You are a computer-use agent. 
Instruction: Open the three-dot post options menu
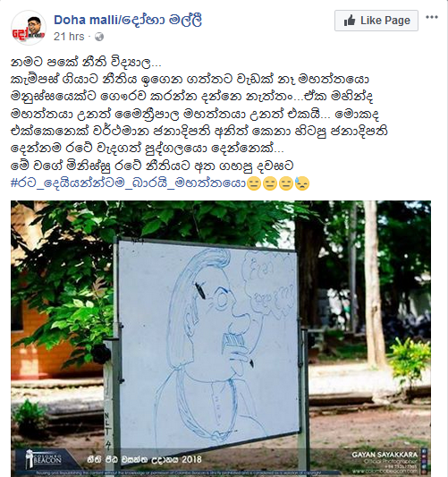pos(432,17)
